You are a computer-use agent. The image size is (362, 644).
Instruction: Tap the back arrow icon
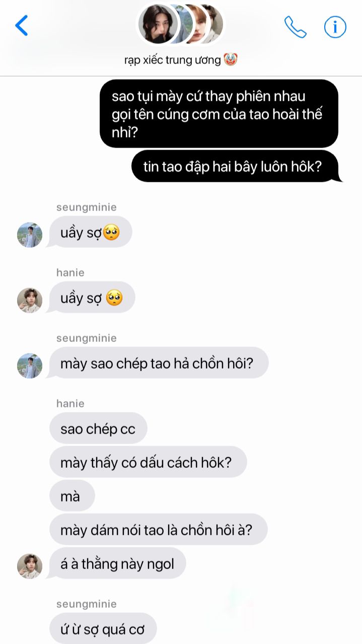tap(21, 25)
